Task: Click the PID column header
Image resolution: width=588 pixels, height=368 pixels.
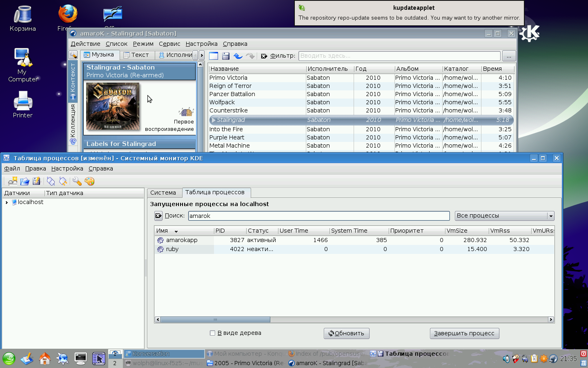Action: click(x=230, y=231)
